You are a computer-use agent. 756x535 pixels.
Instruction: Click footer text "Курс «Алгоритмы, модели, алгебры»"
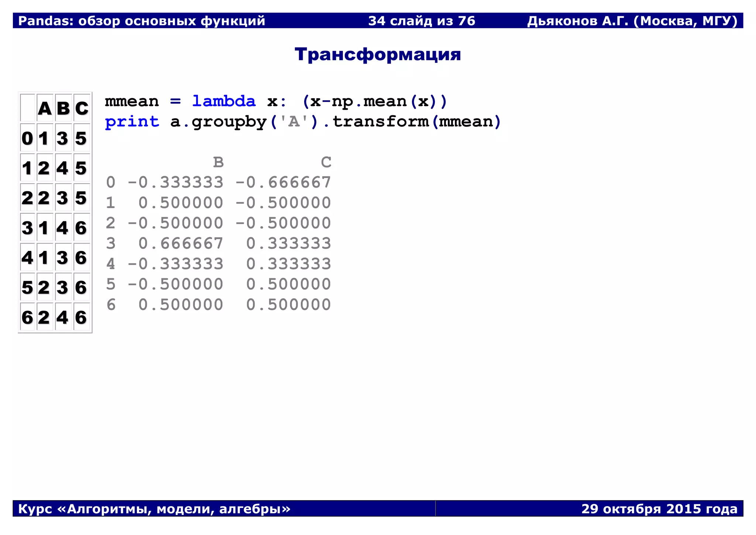click(x=154, y=509)
